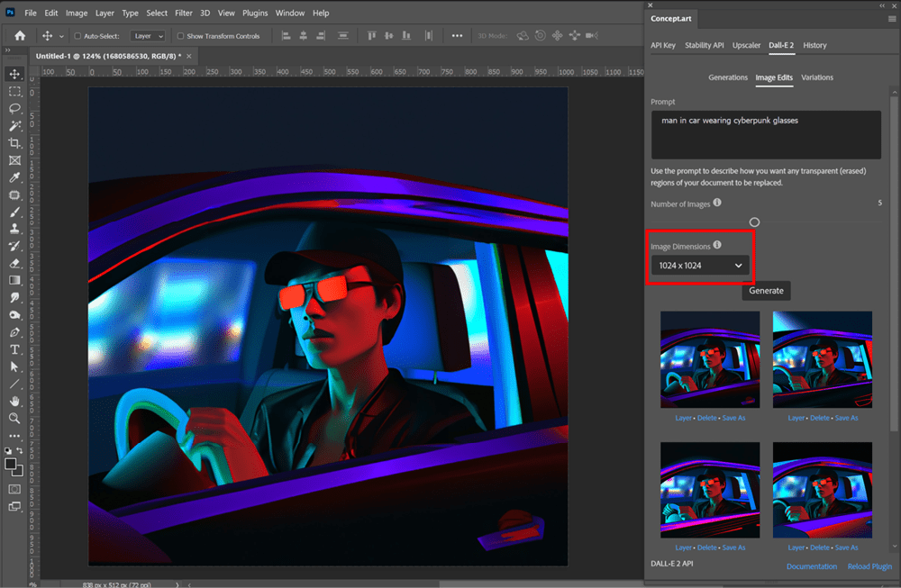Toggle the Quick Mask mode icon
The width and height of the screenshot is (901, 588).
pyautogui.click(x=15, y=489)
